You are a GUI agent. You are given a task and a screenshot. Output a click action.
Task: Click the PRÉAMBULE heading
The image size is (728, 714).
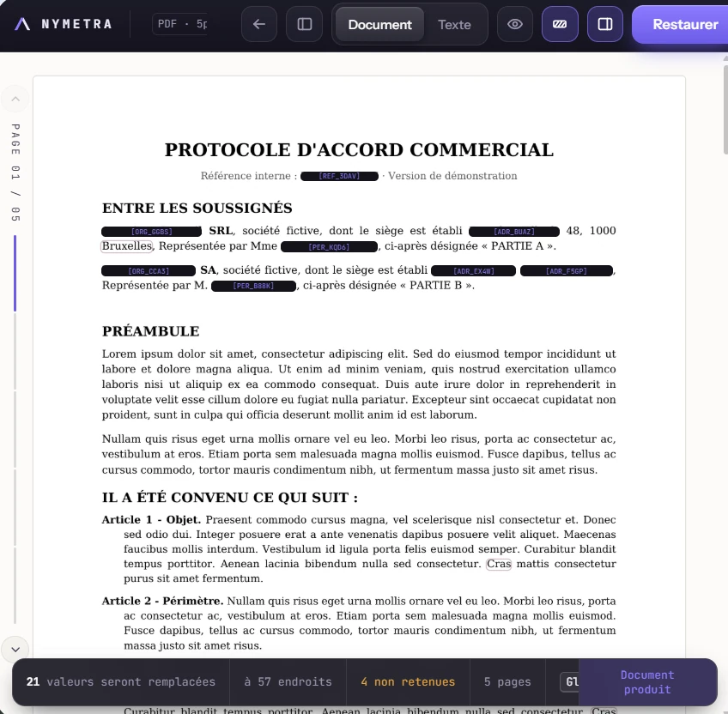click(151, 331)
